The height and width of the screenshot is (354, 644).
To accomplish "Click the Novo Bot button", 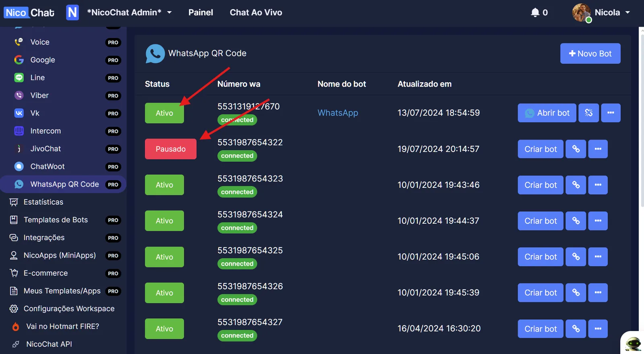I will click(590, 54).
